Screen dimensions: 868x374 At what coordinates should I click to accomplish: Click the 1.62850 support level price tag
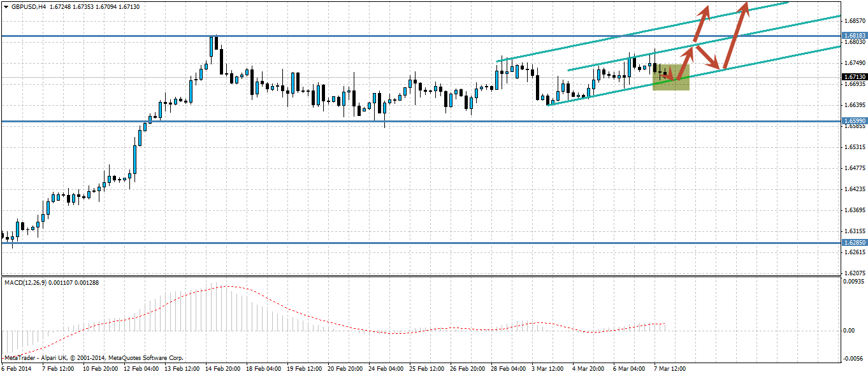(853, 243)
